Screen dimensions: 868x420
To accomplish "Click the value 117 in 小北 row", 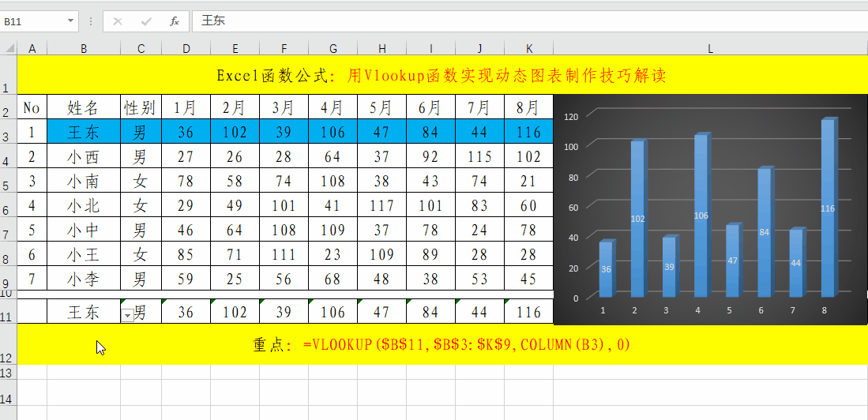I will [x=381, y=204].
